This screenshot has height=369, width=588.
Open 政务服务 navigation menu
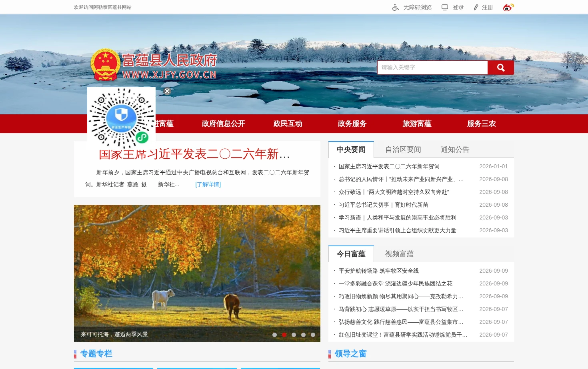[352, 124]
